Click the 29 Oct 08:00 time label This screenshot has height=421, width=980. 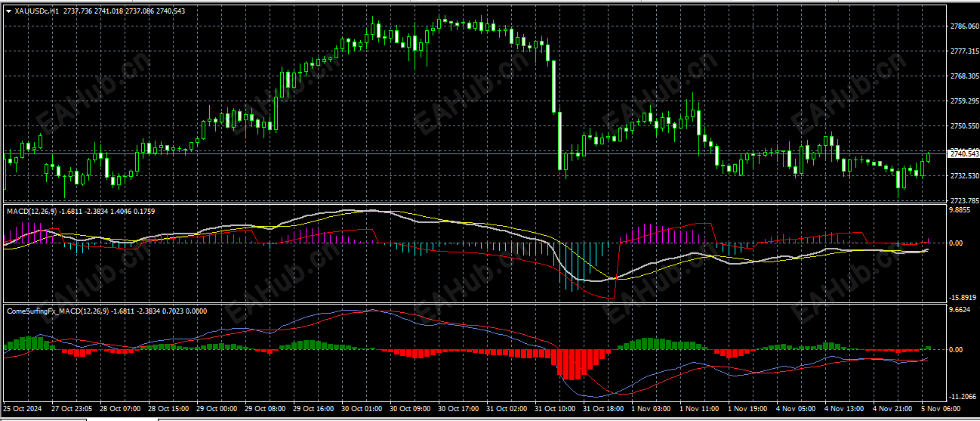[x=263, y=408]
